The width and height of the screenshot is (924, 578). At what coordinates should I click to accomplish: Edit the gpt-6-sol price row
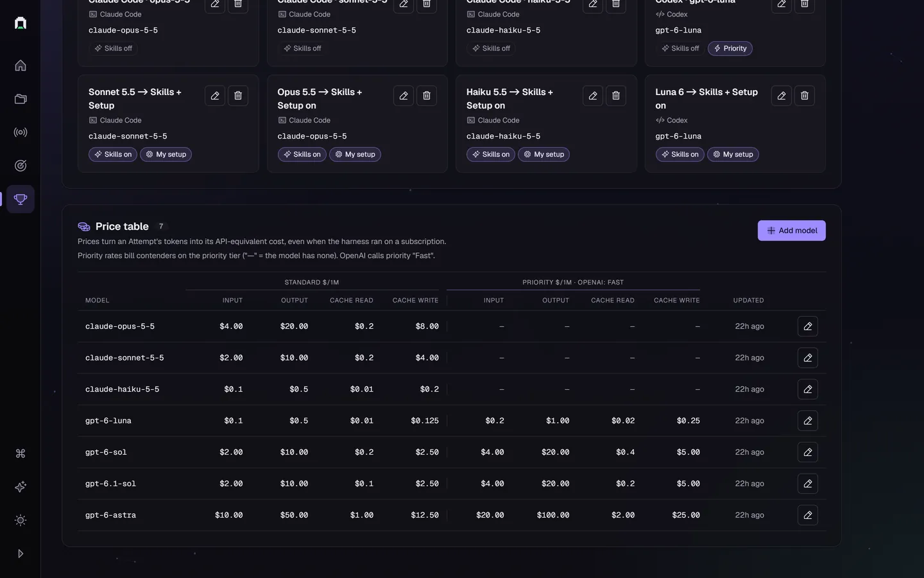coord(808,452)
